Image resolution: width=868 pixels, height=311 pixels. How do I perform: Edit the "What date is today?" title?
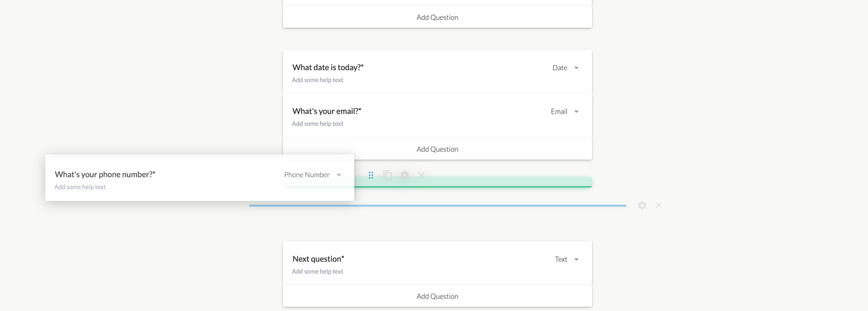point(328,67)
